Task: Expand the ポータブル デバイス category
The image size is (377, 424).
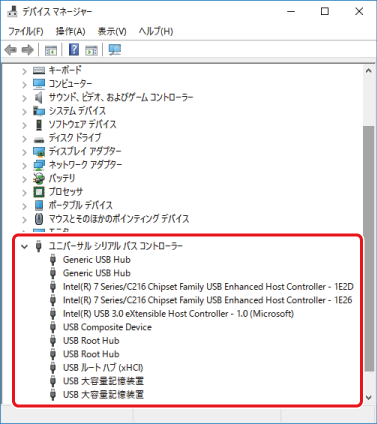Action: 24,206
